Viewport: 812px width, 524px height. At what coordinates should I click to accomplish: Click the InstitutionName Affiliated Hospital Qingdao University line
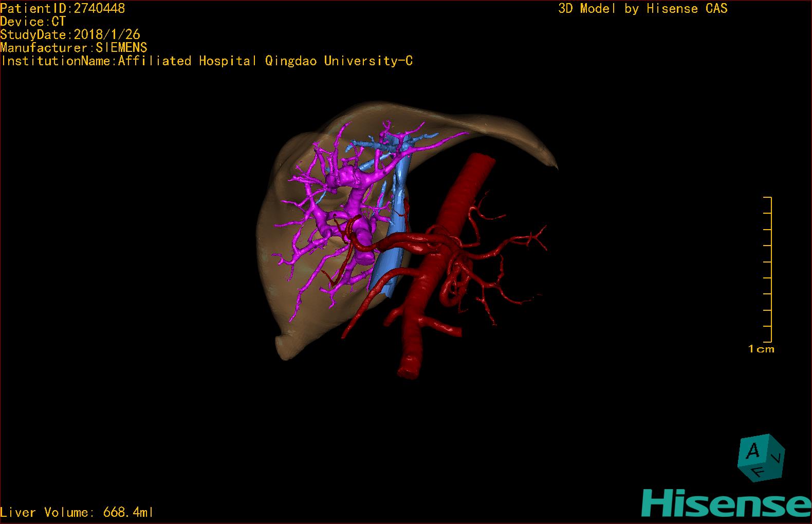(x=207, y=61)
